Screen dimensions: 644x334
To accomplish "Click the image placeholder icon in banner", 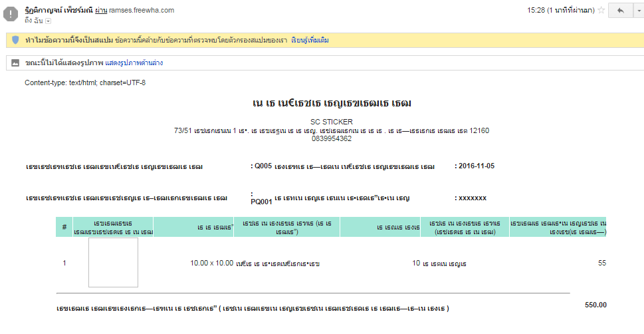I will (15, 63).
